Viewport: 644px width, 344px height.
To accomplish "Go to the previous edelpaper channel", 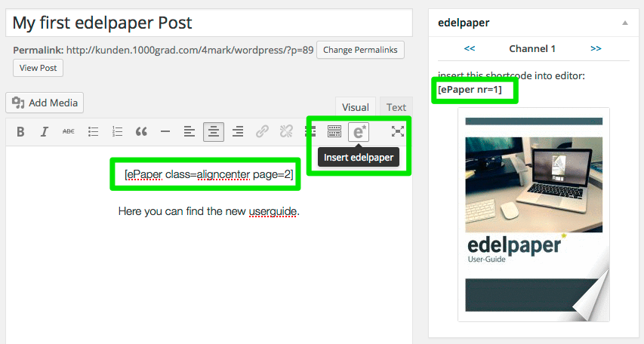I will pos(470,48).
